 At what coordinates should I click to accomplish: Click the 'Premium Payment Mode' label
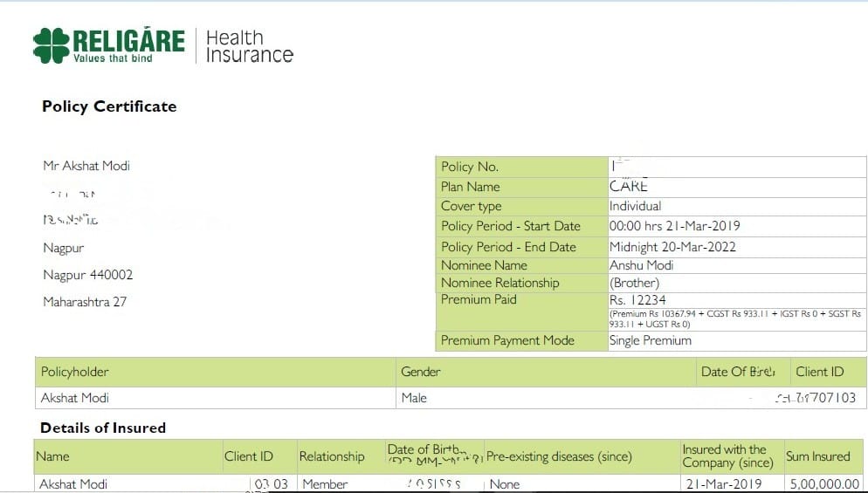pyautogui.click(x=507, y=341)
